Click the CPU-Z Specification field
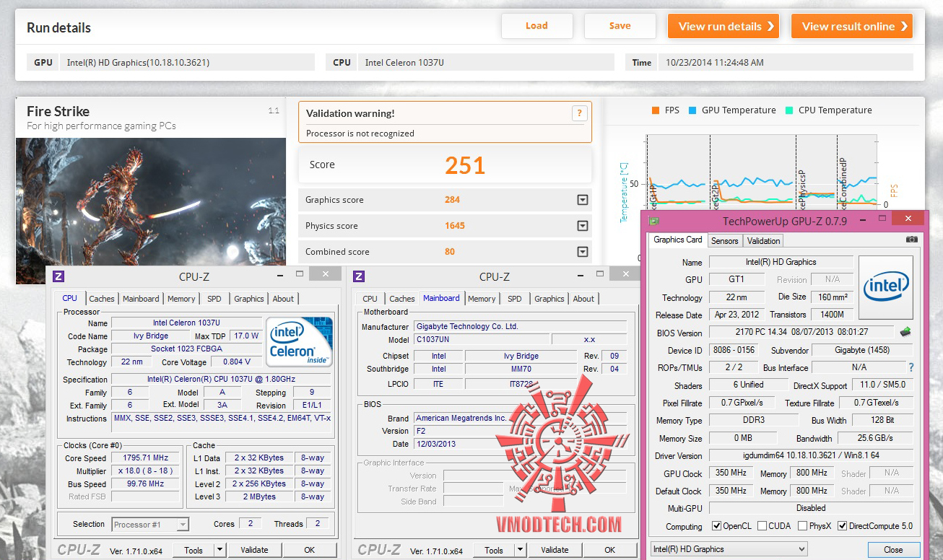 221,379
